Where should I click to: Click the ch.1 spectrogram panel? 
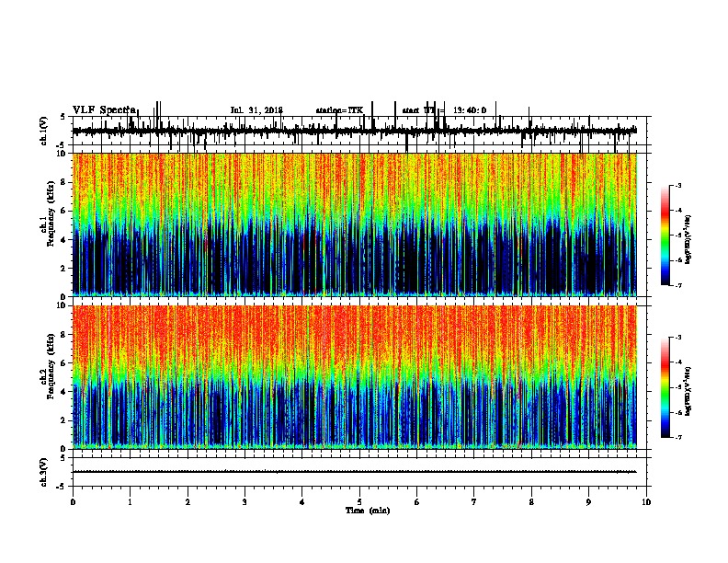354,224
